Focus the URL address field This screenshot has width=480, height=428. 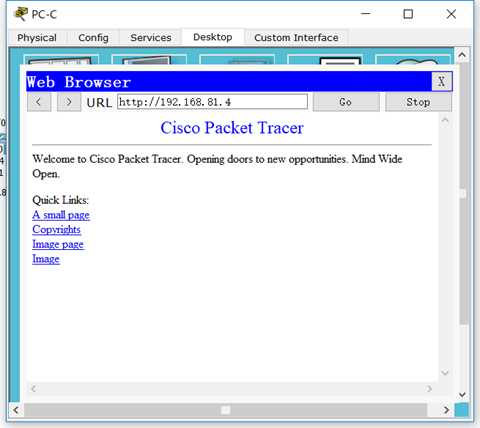[212, 102]
